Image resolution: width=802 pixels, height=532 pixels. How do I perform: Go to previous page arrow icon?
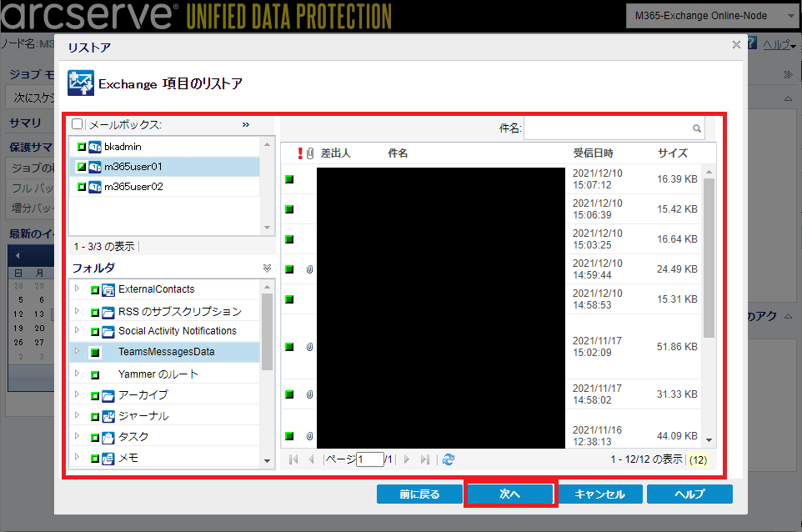(311, 459)
